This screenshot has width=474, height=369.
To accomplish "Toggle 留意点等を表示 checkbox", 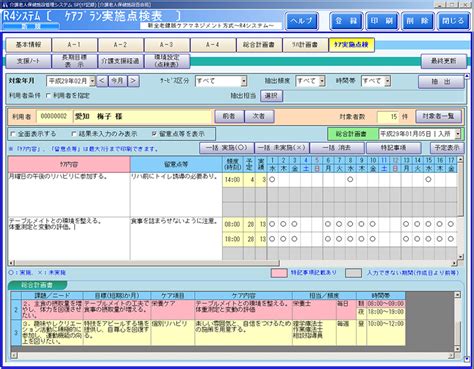I will [x=154, y=134].
